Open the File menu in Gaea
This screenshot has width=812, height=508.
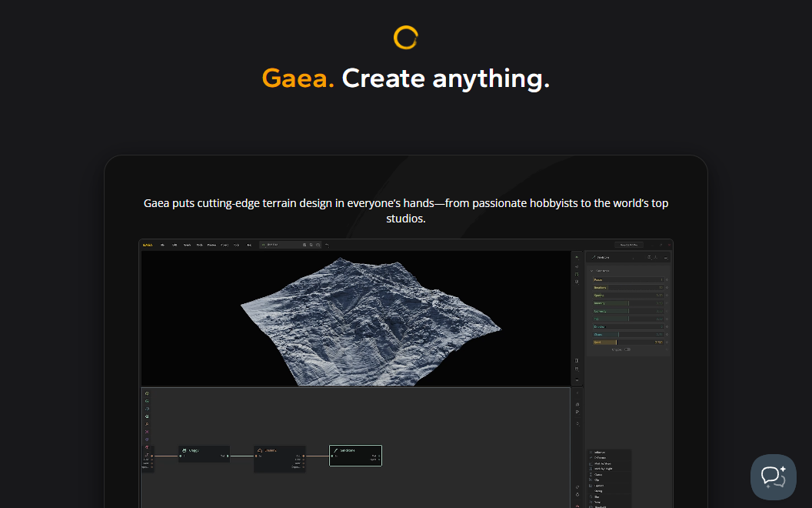click(x=163, y=245)
